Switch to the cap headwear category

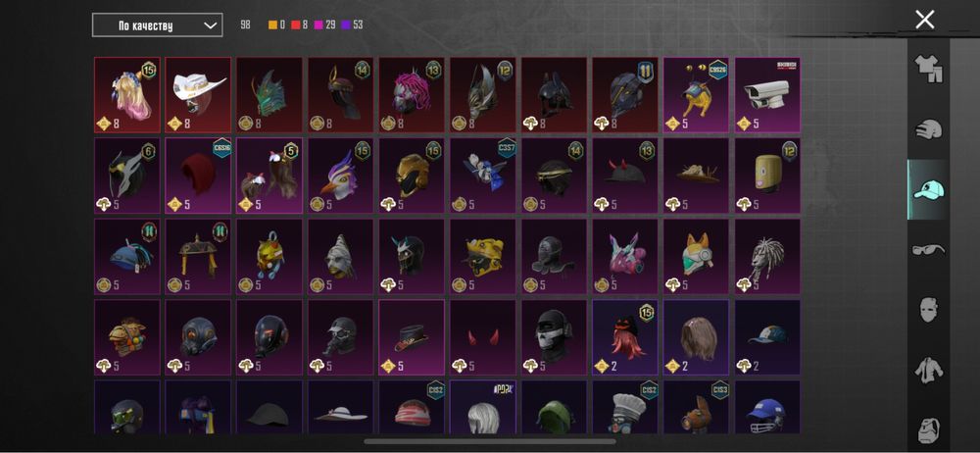(x=927, y=189)
